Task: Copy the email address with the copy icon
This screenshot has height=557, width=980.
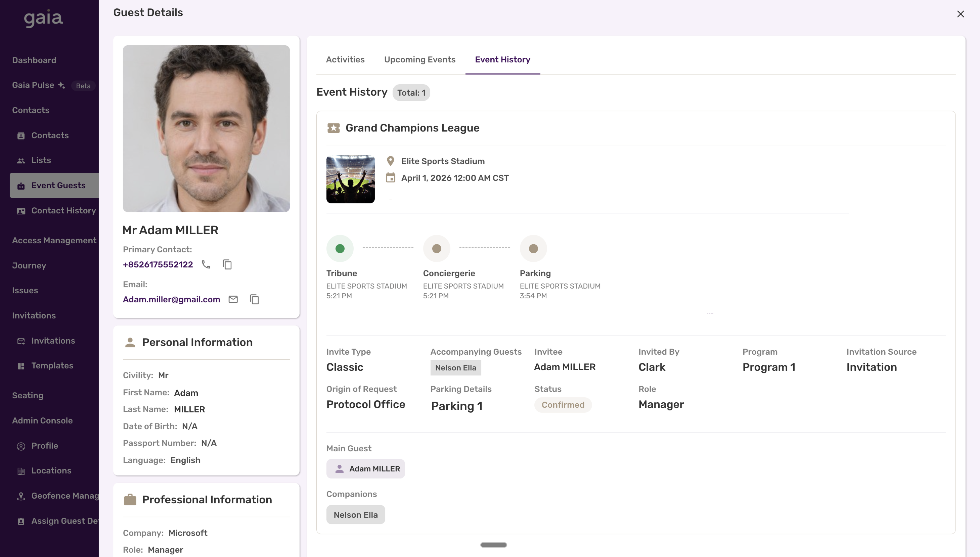Action: click(x=254, y=299)
